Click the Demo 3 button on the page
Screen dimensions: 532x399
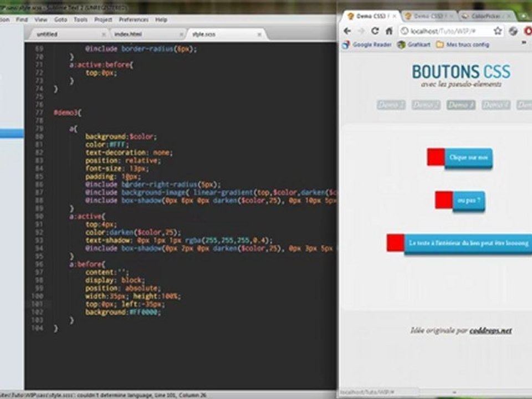tap(461, 105)
